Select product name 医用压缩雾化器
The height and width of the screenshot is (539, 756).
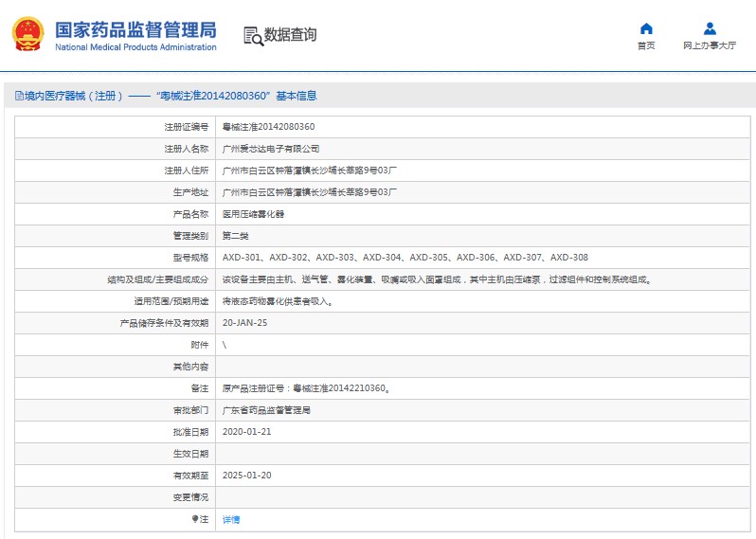253,214
